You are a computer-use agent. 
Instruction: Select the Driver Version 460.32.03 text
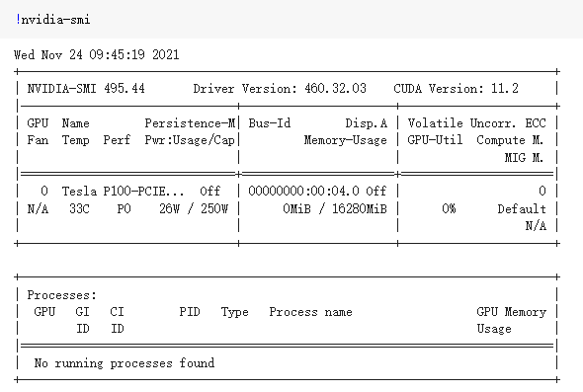point(280,89)
